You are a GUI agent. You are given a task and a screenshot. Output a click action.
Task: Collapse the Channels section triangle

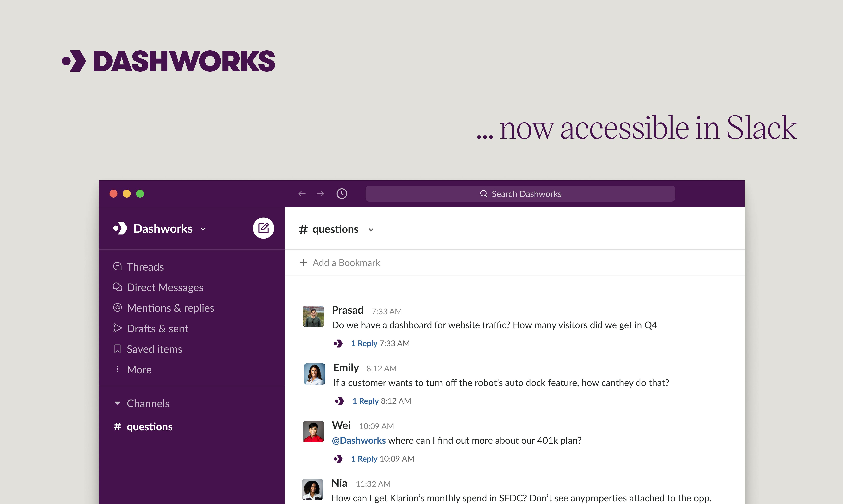coord(117,403)
